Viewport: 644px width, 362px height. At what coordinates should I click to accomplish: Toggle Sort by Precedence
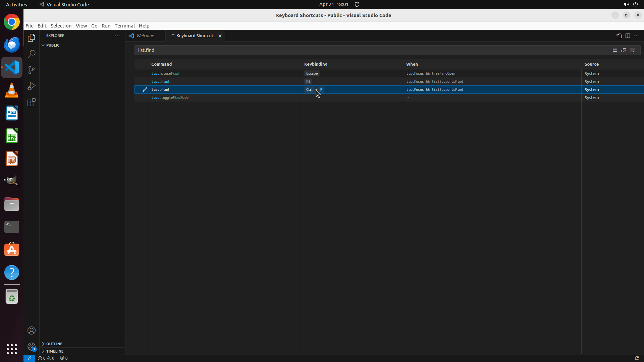pyautogui.click(x=624, y=50)
